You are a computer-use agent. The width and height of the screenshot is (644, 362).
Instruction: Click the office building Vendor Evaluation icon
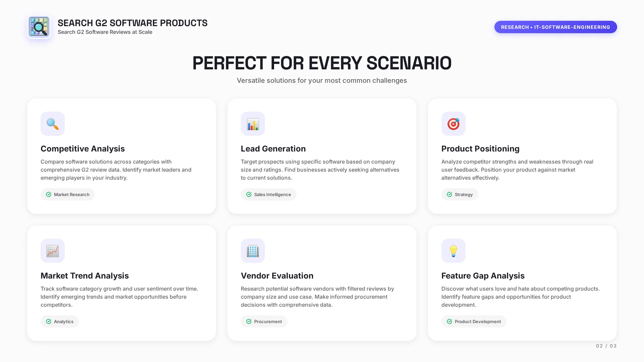pos(253,251)
